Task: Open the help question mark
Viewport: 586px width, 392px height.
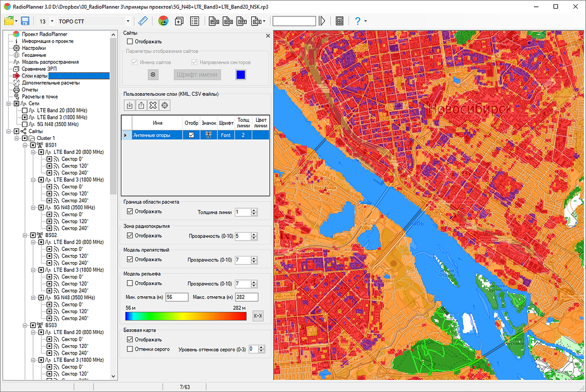Action: point(357,21)
